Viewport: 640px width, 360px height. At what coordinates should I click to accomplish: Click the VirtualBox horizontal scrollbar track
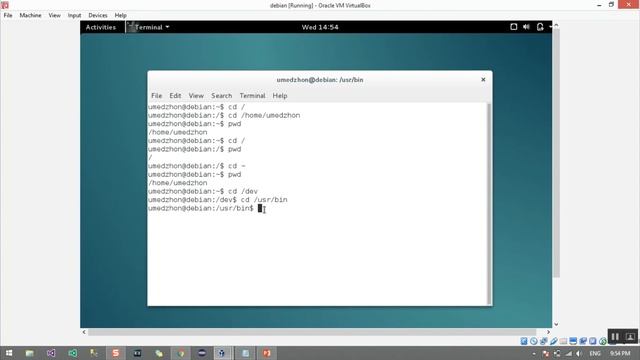tap(312, 332)
